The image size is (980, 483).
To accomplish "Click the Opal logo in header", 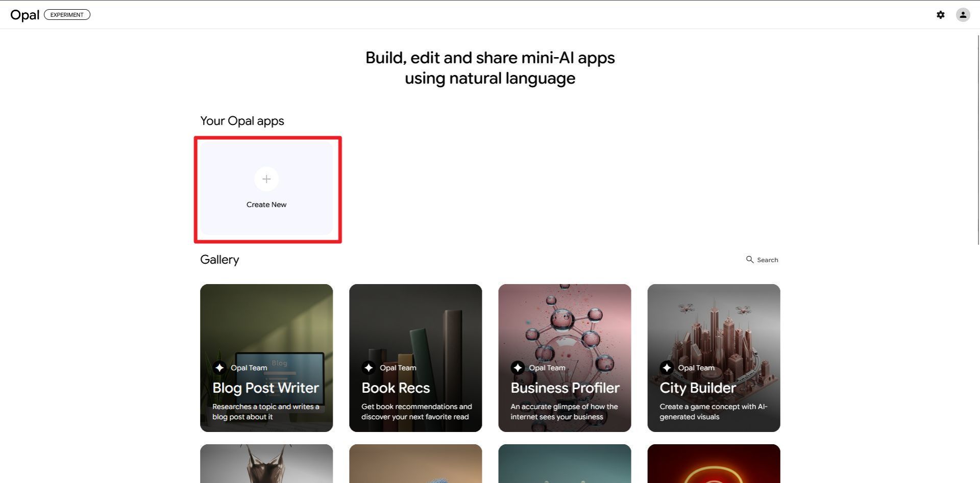I will point(24,15).
